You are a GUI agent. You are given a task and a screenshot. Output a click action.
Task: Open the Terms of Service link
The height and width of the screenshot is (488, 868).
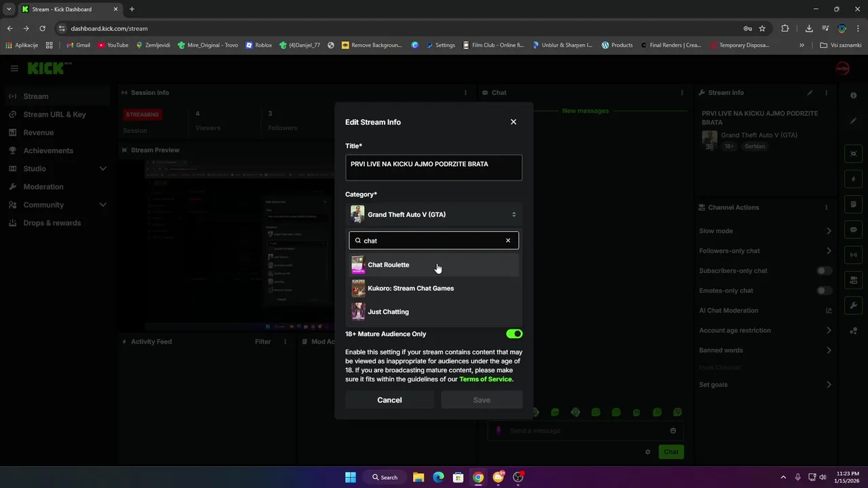(486, 380)
